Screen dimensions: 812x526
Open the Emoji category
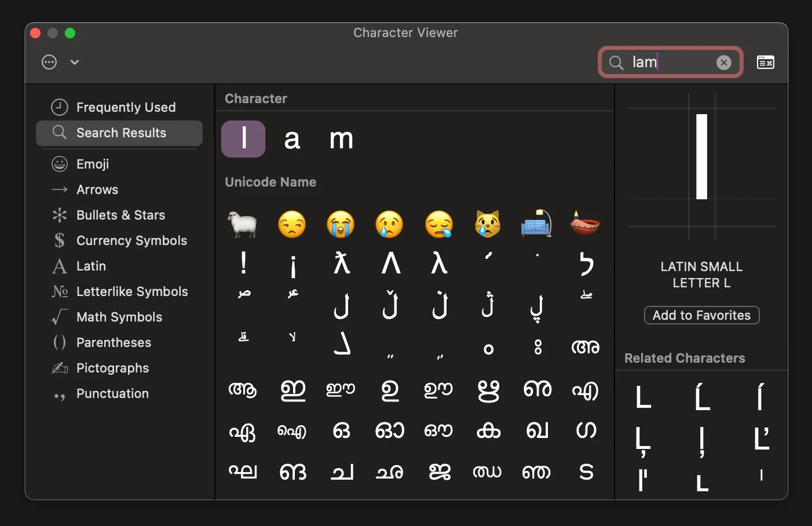[93, 164]
